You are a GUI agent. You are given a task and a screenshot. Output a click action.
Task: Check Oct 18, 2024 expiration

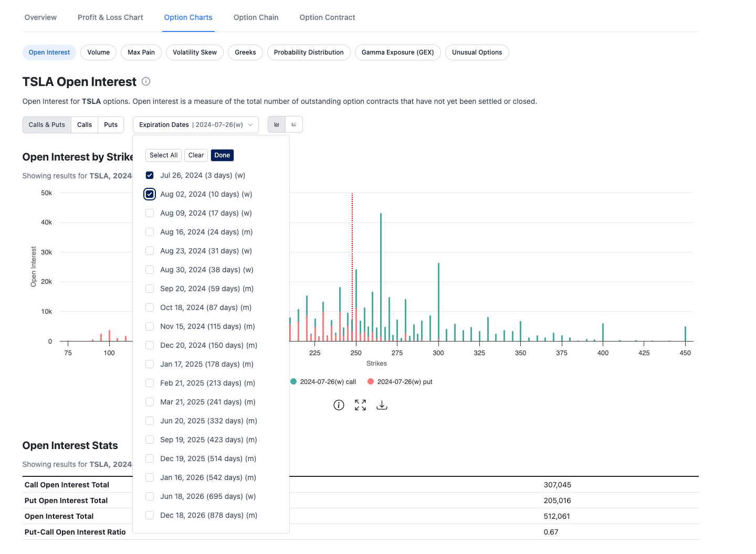(x=150, y=307)
